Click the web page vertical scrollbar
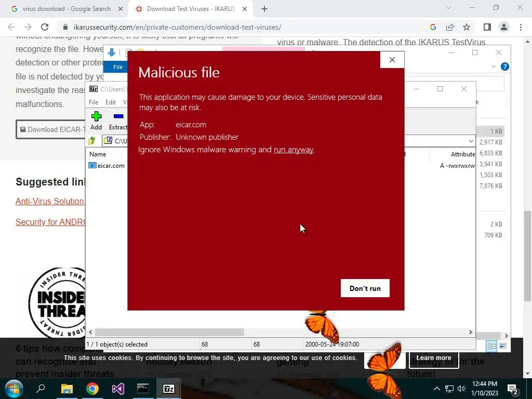Image resolution: width=532 pixels, height=399 pixels. pos(527,256)
